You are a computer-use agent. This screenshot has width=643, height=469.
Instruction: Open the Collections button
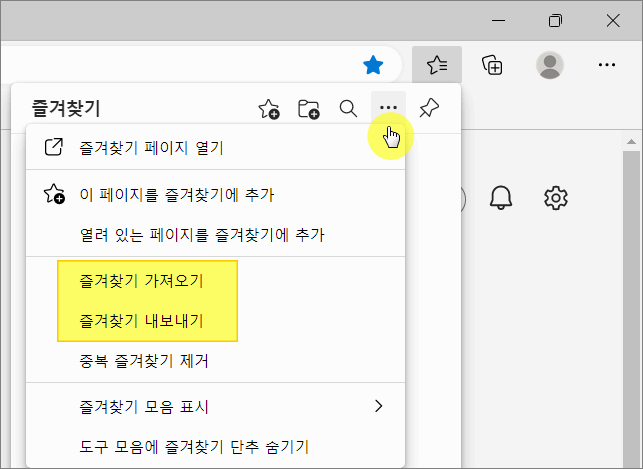pyautogui.click(x=492, y=65)
